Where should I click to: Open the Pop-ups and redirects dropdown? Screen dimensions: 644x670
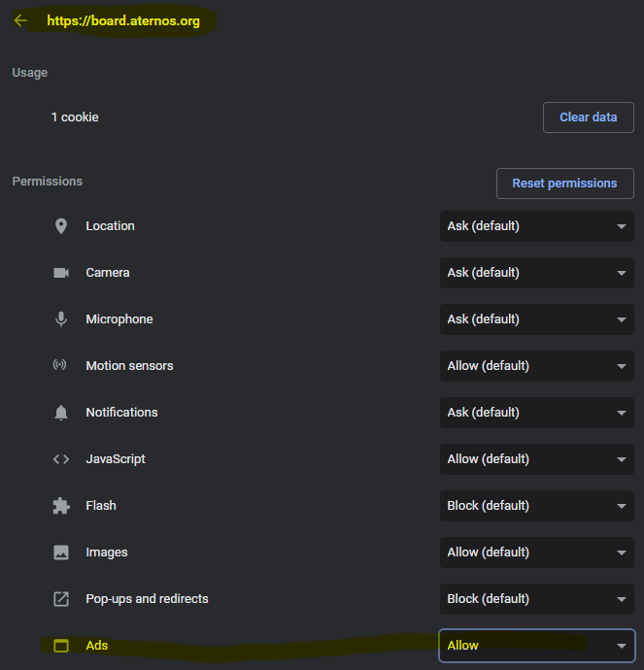(537, 599)
